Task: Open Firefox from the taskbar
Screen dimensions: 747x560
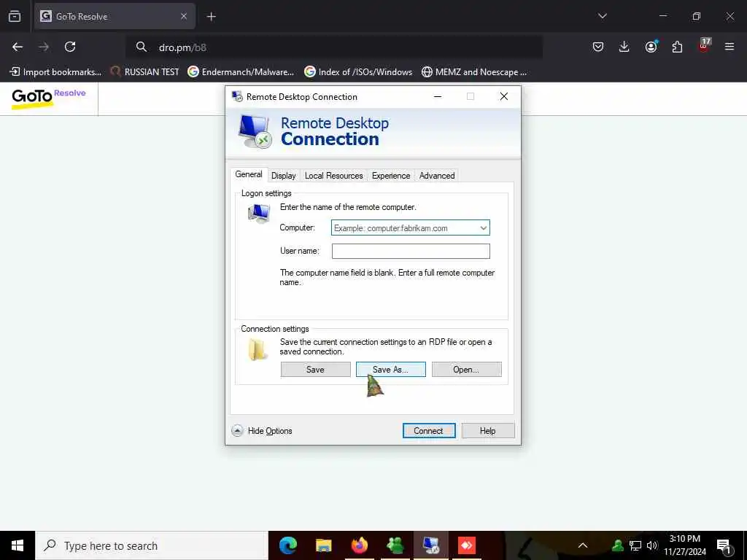Action: [x=359, y=545]
